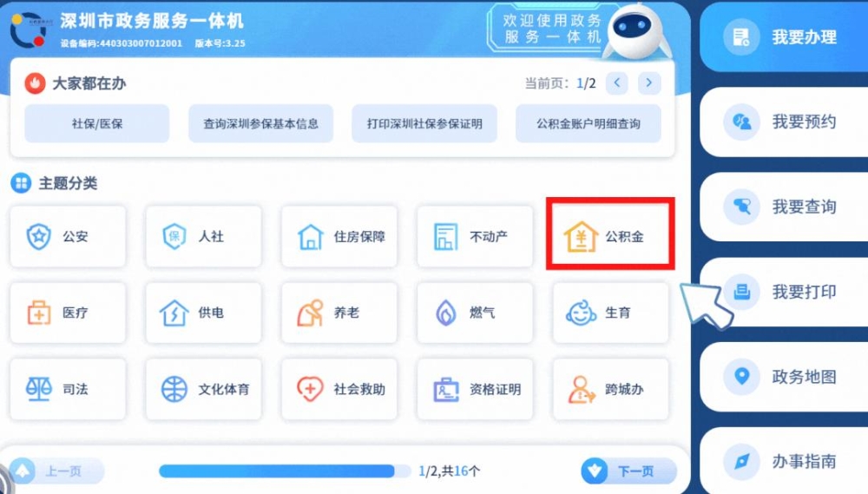Viewport: 868px width, 494px height.
Task: Select the 司法 justice scales icon
Action: click(x=39, y=389)
